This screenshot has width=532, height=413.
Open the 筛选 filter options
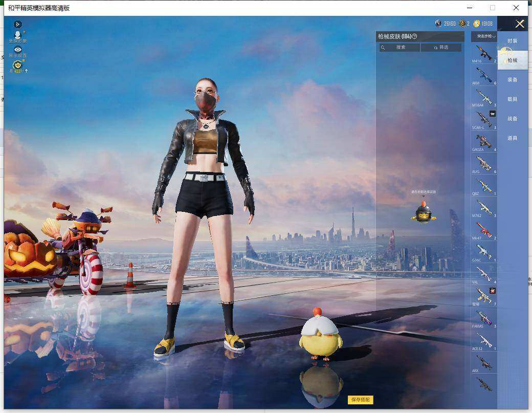coord(441,48)
